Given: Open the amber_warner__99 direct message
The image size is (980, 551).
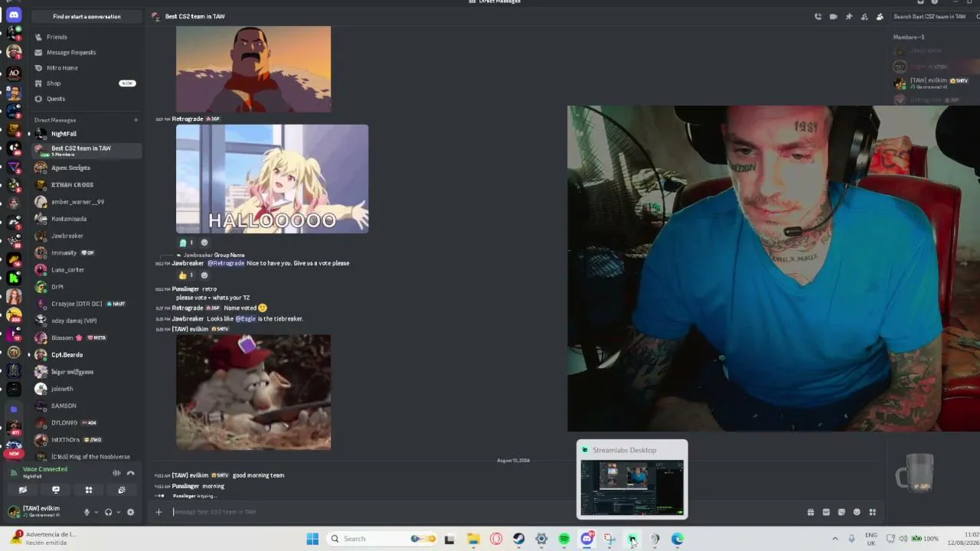Looking at the screenshot, I should coord(86,202).
